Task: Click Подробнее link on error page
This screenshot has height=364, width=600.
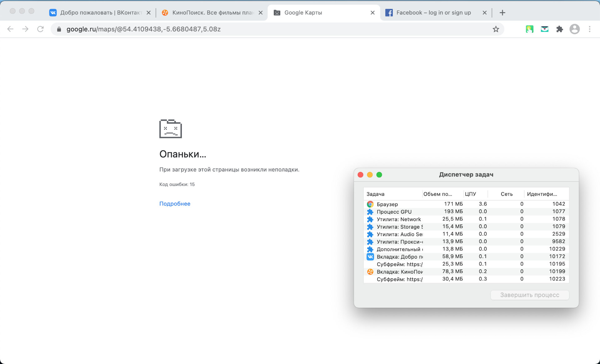Action: pos(175,203)
